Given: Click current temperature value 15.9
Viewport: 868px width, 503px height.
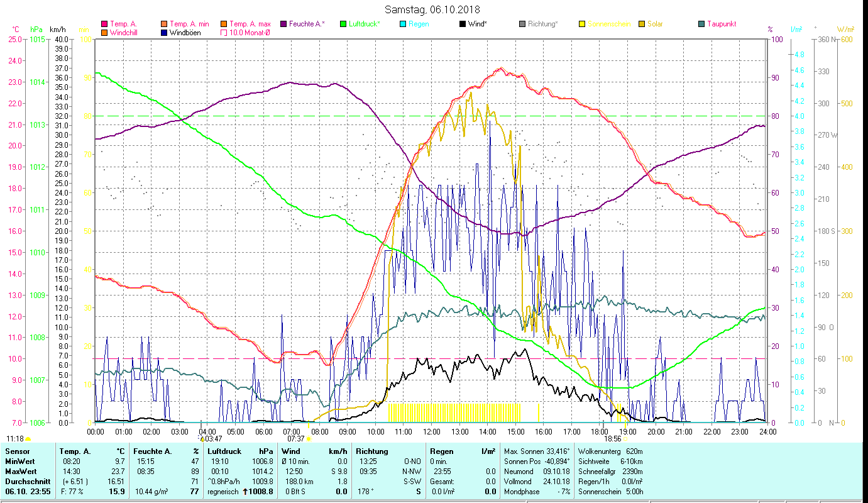Looking at the screenshot, I should coord(117,492).
